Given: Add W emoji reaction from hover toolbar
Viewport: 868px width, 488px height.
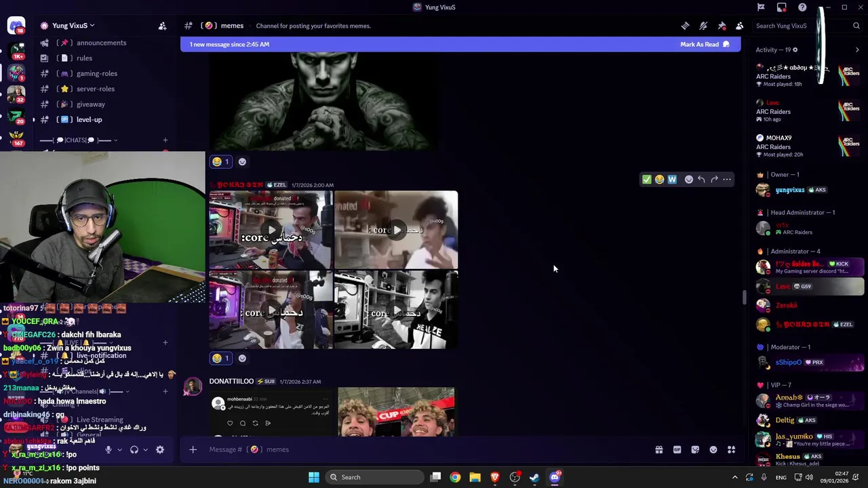Looking at the screenshot, I should click(672, 180).
